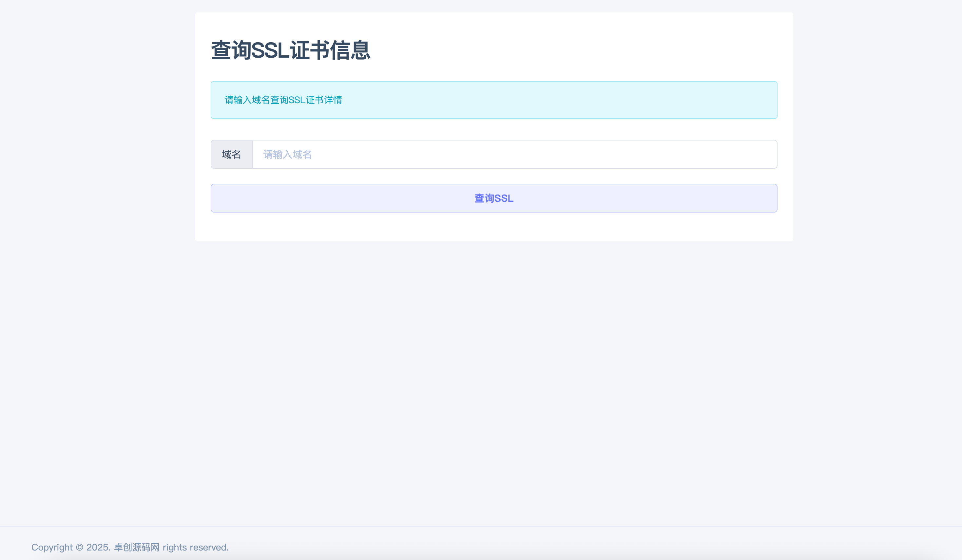
Task: Click the footer area of the page
Action: (x=481, y=547)
